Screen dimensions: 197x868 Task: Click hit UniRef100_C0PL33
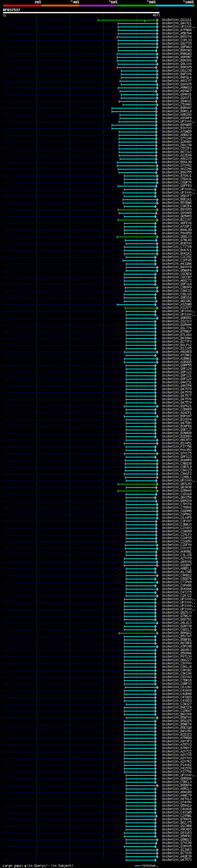coord(177,40)
